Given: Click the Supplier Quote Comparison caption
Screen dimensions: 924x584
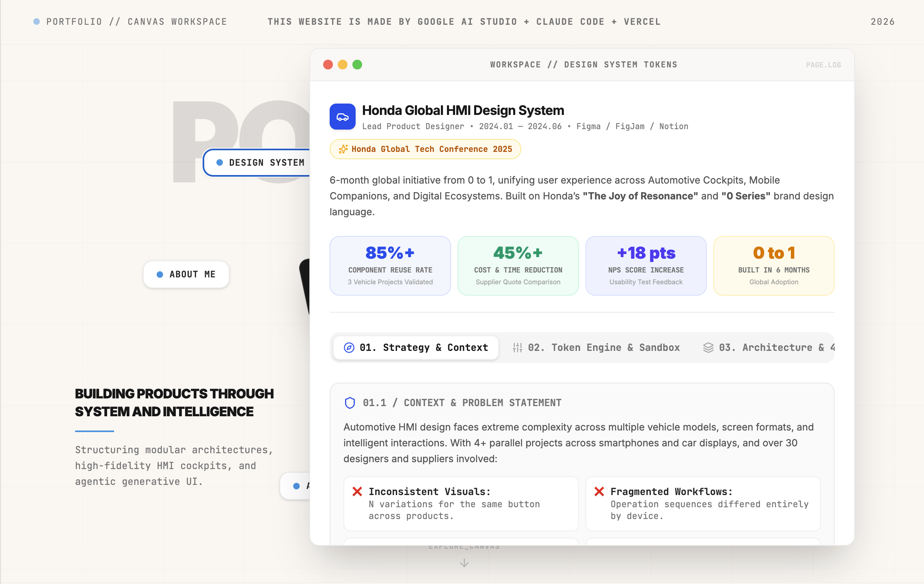Looking at the screenshot, I should pos(518,282).
